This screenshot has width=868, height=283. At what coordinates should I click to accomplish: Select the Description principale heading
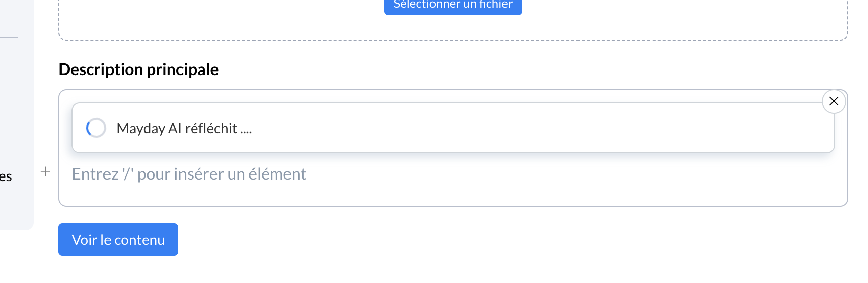tap(138, 69)
